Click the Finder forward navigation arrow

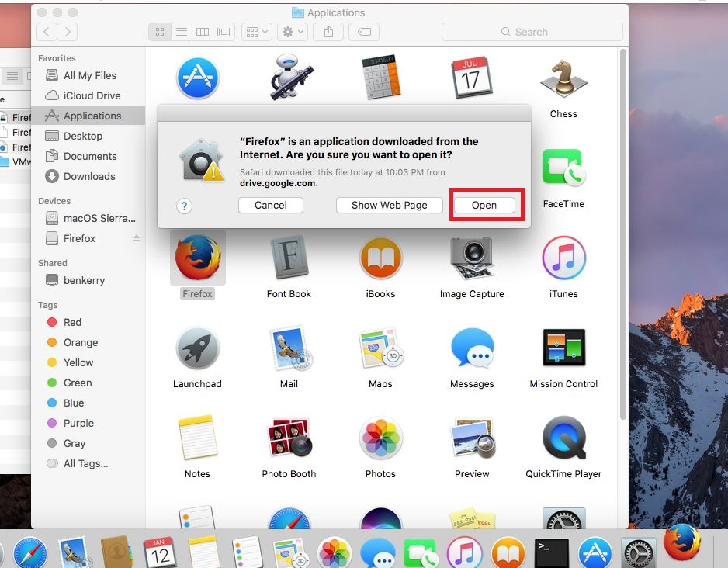click(68, 32)
